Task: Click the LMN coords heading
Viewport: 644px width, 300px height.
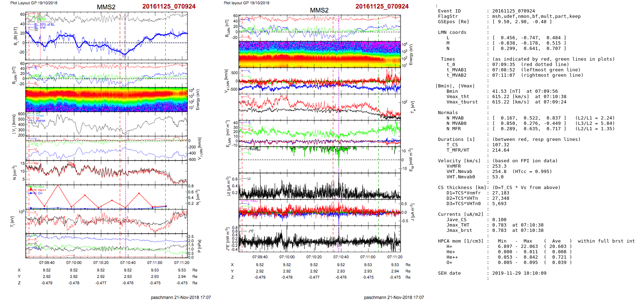Action: point(452,32)
